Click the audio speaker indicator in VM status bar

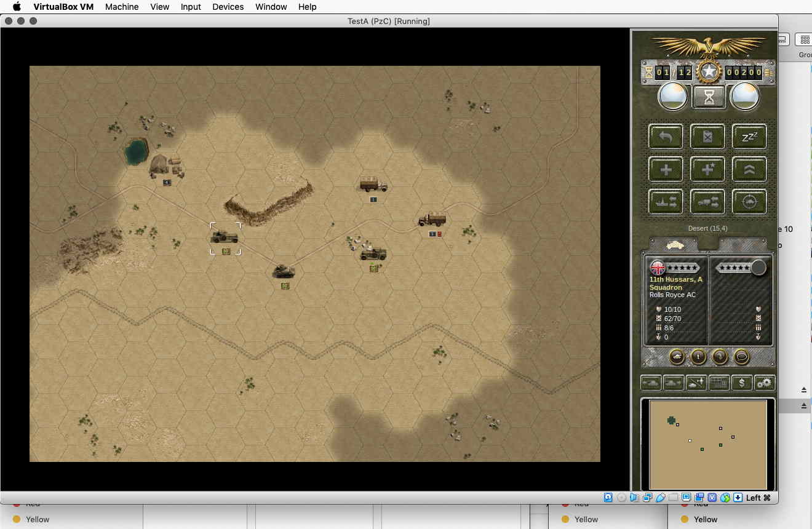click(x=634, y=498)
